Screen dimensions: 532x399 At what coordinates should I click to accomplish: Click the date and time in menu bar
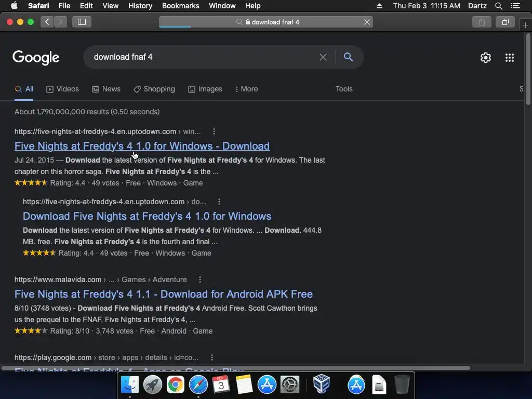[427, 6]
